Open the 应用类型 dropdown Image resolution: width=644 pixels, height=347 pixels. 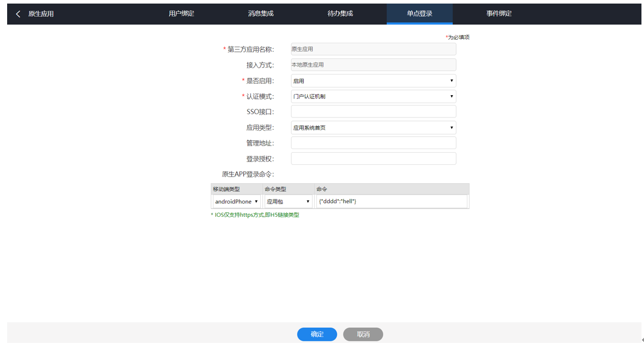(x=373, y=128)
